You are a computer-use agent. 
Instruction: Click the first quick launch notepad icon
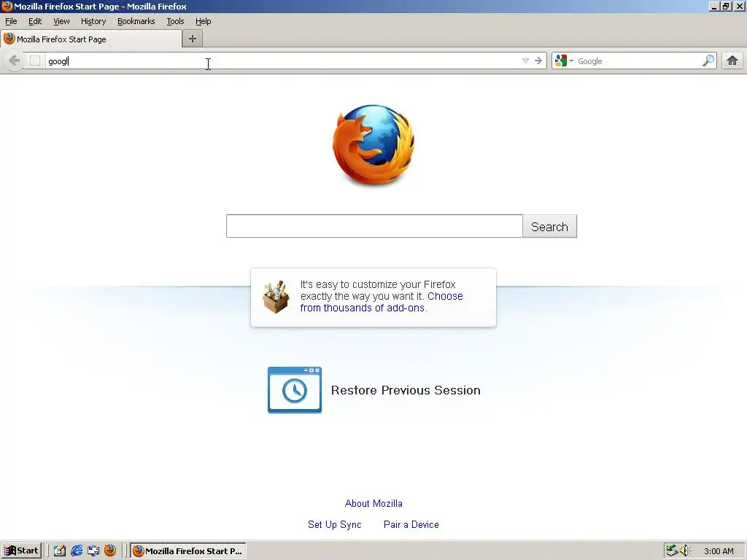click(60, 551)
